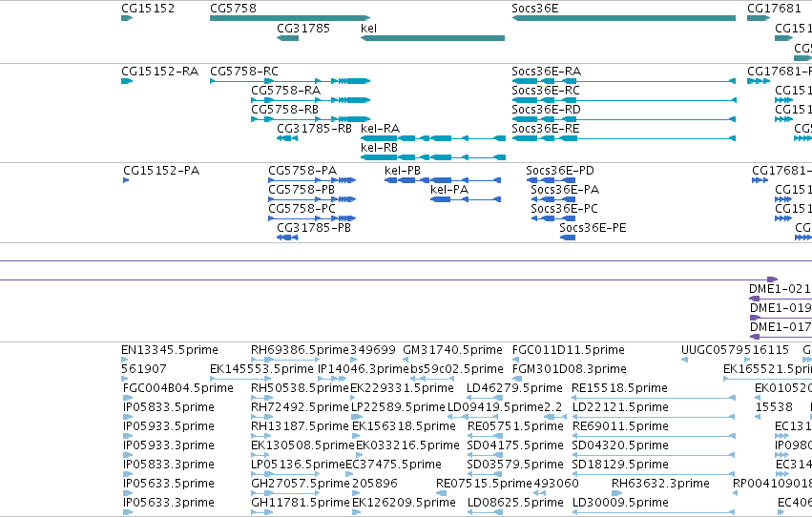Select the CG5758-PC coding glyph
Viewport: 812px width, 517px height.
[x=312, y=218]
